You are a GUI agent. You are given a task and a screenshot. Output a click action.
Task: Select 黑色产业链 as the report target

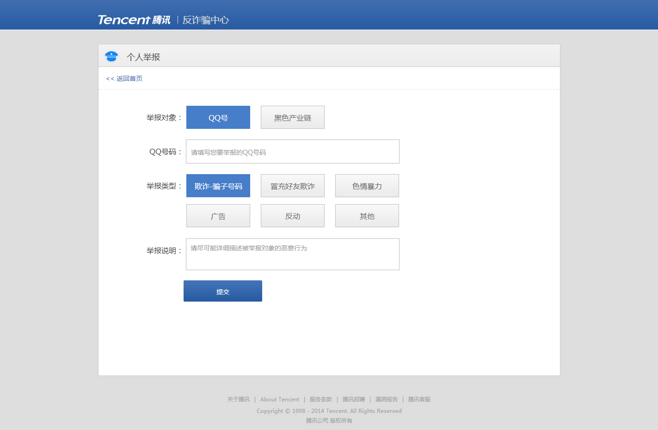coord(292,117)
